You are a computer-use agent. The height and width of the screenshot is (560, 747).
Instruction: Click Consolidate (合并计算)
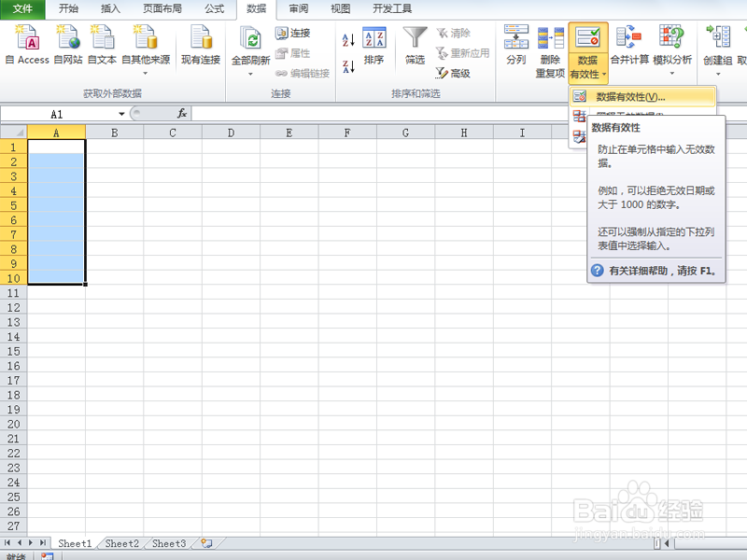629,45
